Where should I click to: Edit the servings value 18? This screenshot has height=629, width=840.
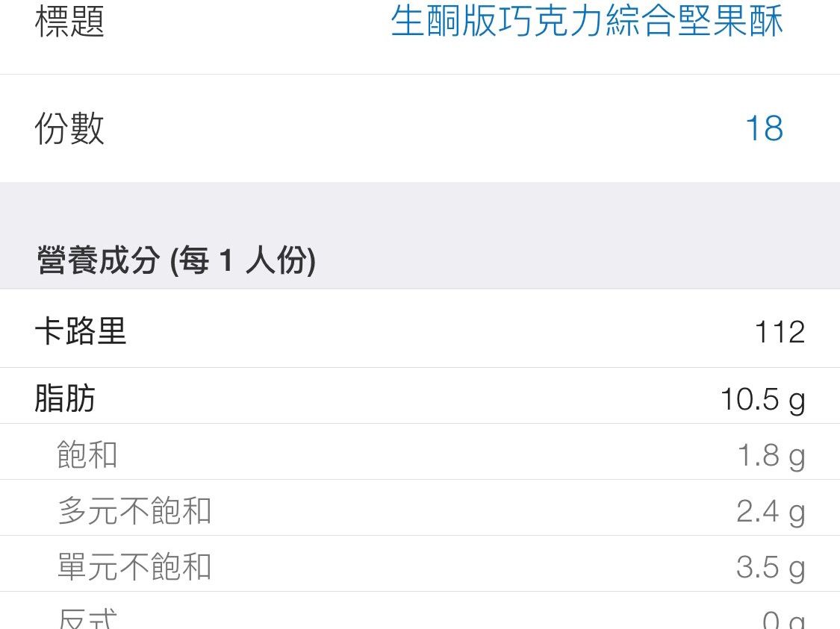(x=764, y=128)
